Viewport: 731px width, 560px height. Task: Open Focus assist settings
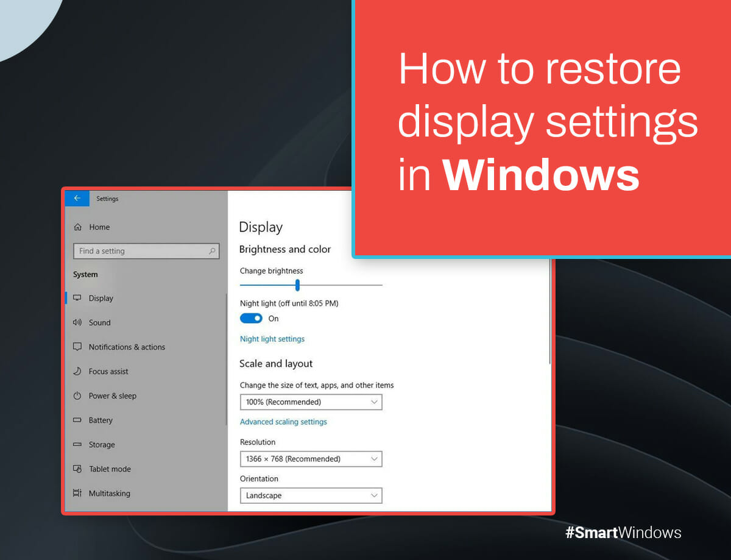[x=78, y=371]
